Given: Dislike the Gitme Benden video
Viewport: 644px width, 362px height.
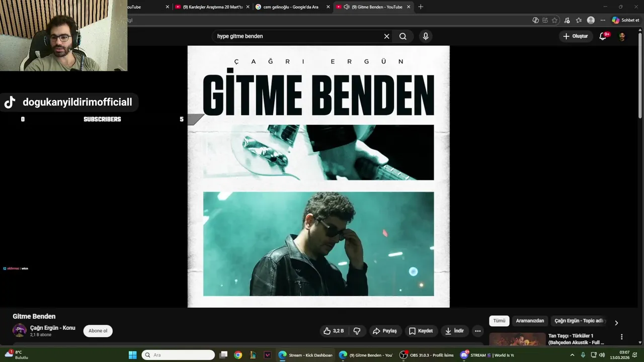Looking at the screenshot, I should pos(357,331).
